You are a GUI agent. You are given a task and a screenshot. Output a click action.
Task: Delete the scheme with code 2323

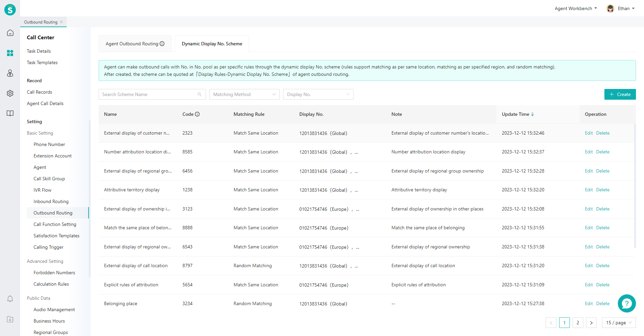coord(603,133)
